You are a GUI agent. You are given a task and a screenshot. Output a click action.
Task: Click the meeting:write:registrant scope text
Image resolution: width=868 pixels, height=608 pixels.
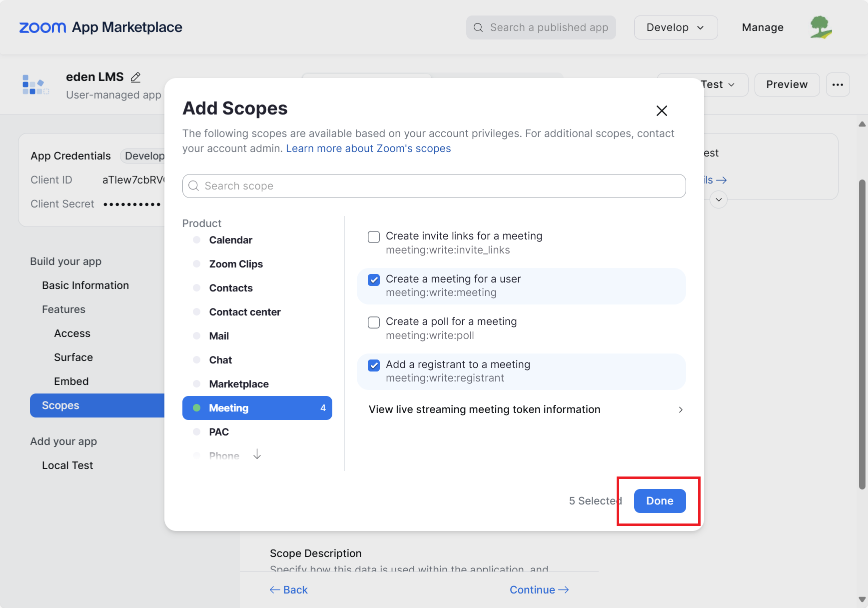(x=445, y=378)
